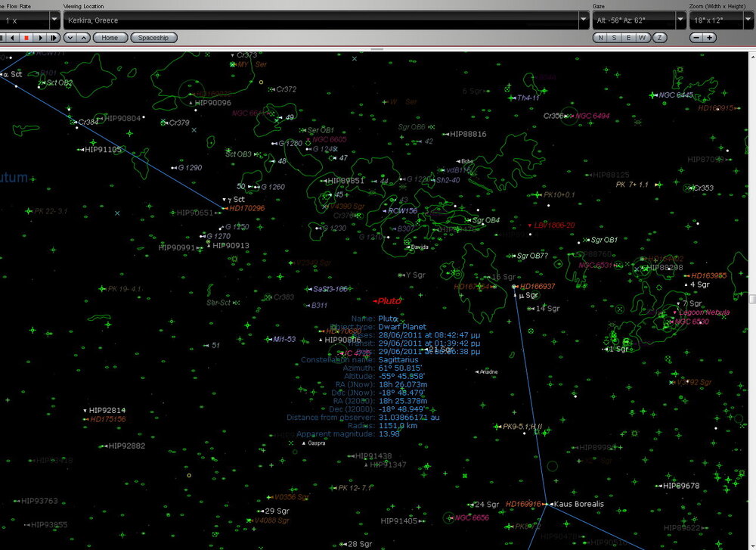Click the raise elevation up-chevron button

[84, 38]
